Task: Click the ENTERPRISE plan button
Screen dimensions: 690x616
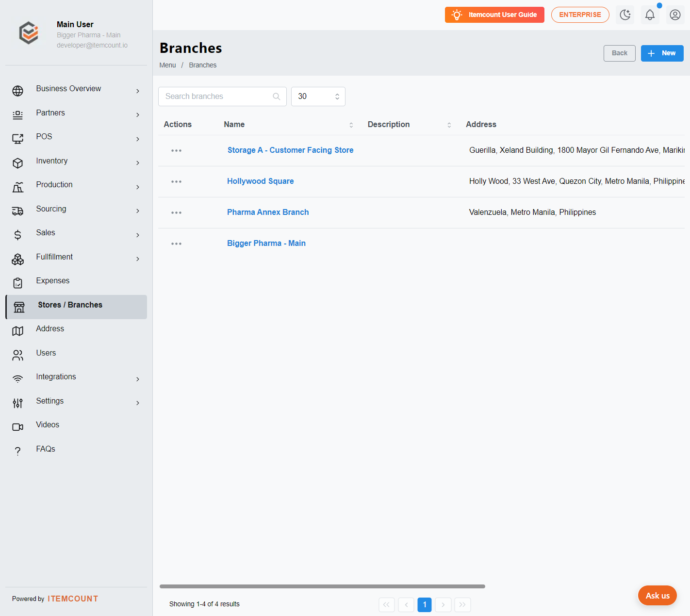Action: click(580, 15)
